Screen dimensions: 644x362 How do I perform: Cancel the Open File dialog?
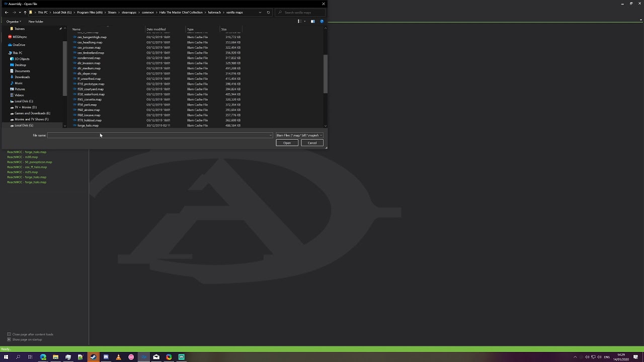312,143
